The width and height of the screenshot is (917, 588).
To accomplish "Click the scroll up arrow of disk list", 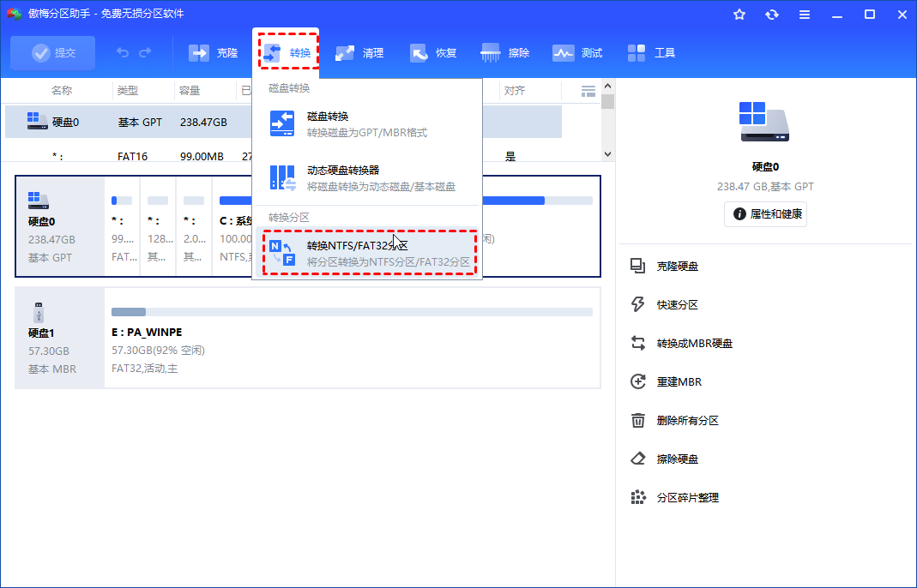I will 607,86.
